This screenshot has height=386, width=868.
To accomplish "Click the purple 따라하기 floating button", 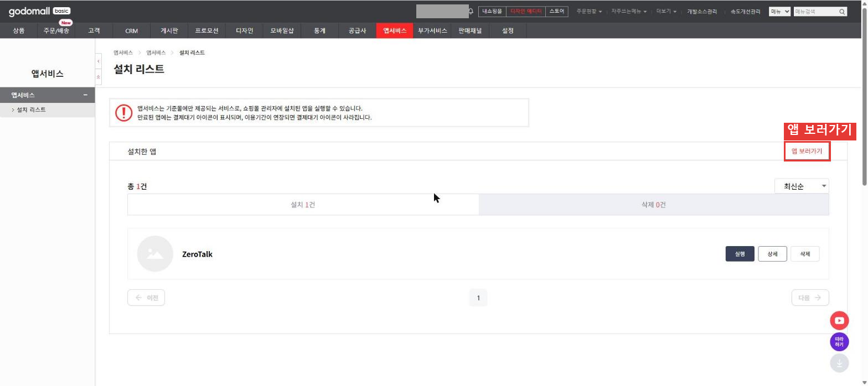I will coord(839,342).
